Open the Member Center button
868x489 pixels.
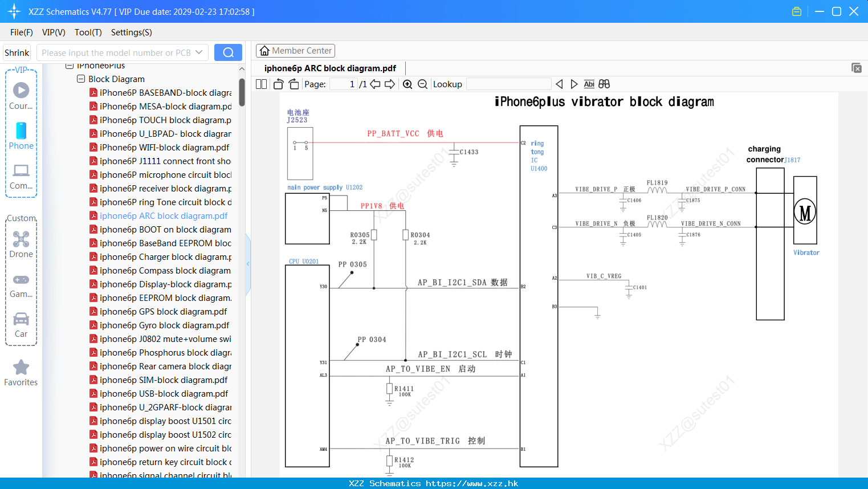click(x=295, y=51)
